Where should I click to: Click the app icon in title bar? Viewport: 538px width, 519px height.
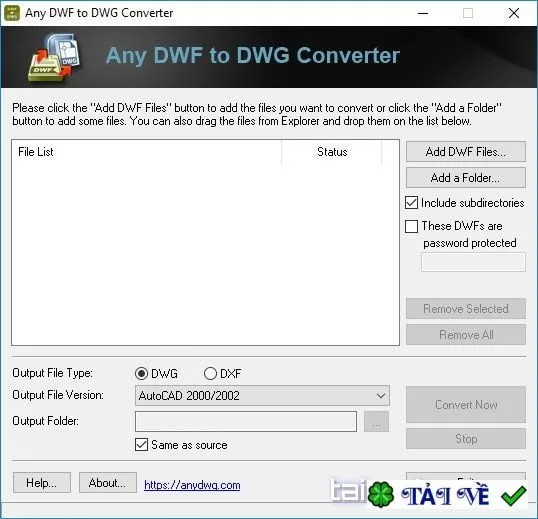pyautogui.click(x=12, y=13)
